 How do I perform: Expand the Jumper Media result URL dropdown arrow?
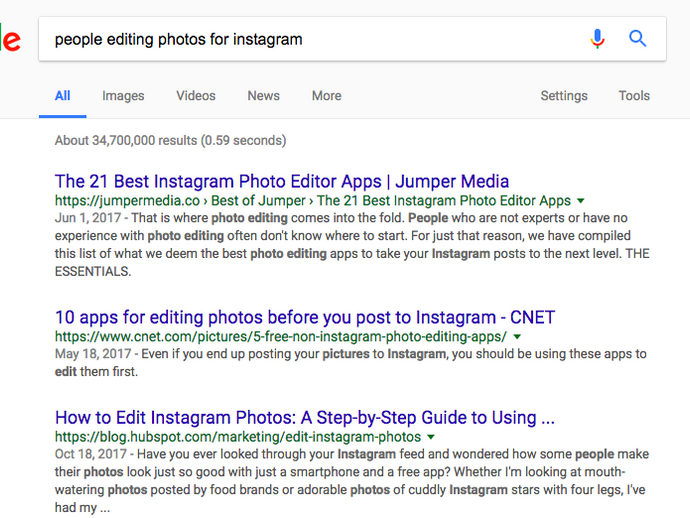click(x=581, y=201)
